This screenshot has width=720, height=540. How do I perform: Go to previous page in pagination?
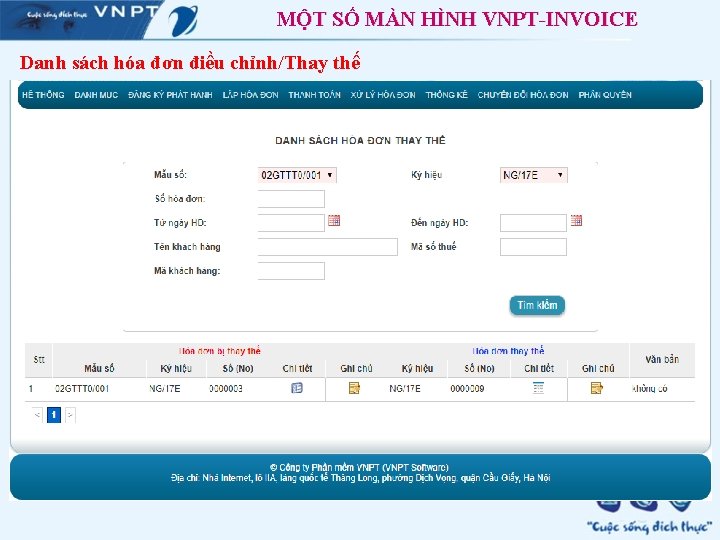pos(38,415)
